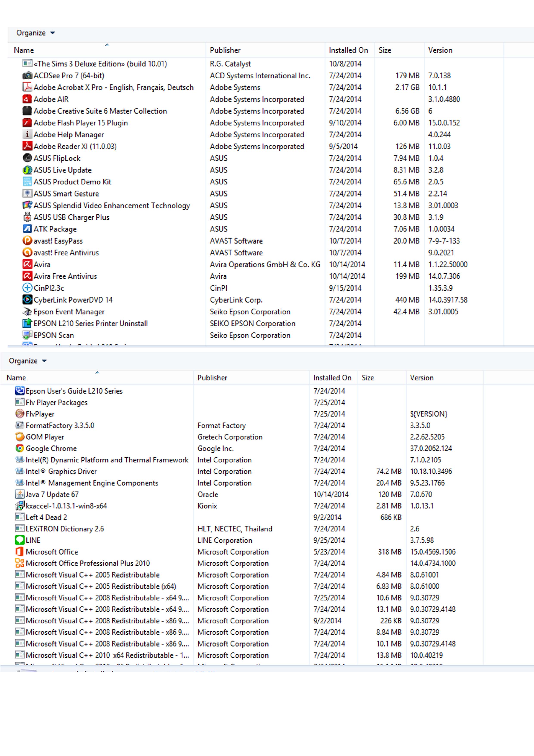Click the GOM Player icon
This screenshot has height=756, width=534.
pos(20,437)
